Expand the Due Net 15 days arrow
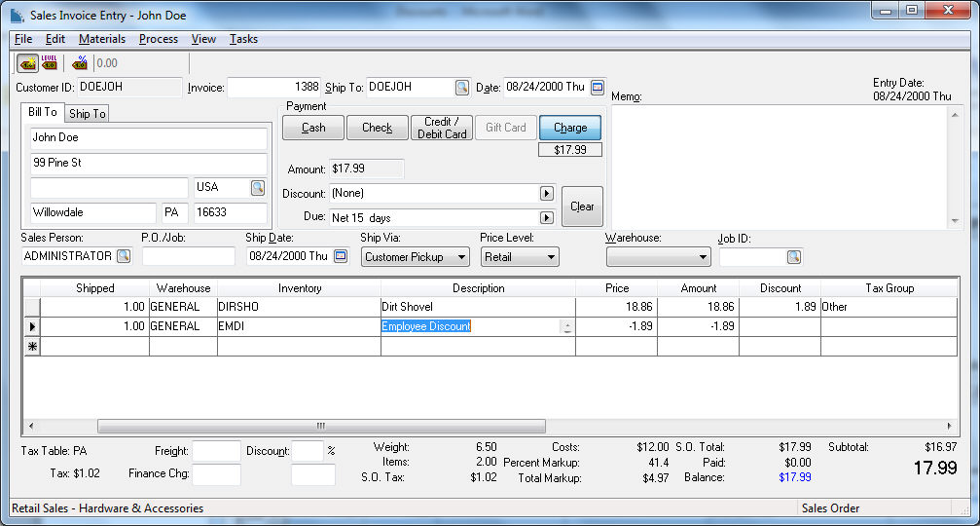Screen dimensions: 980x526 [547, 217]
